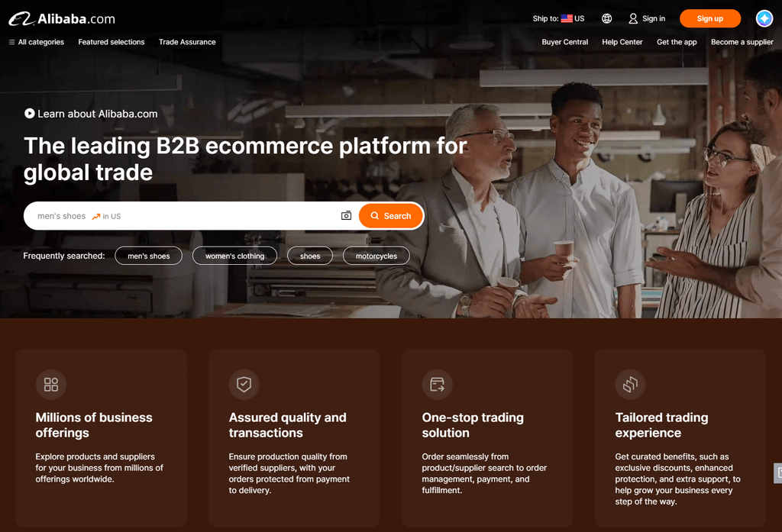The height and width of the screenshot is (532, 782).
Task: Click the orange Search button
Action: coord(390,216)
